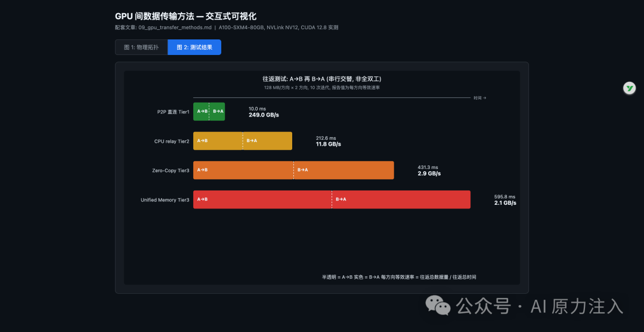Click the P2P 直连 Tier1 label

tap(174, 112)
